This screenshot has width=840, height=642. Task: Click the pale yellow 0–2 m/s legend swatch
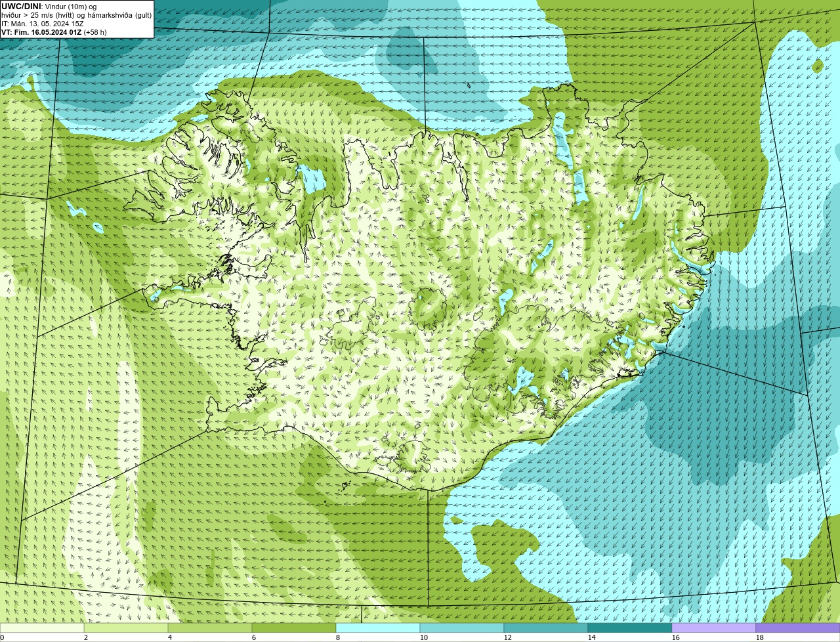[42, 628]
